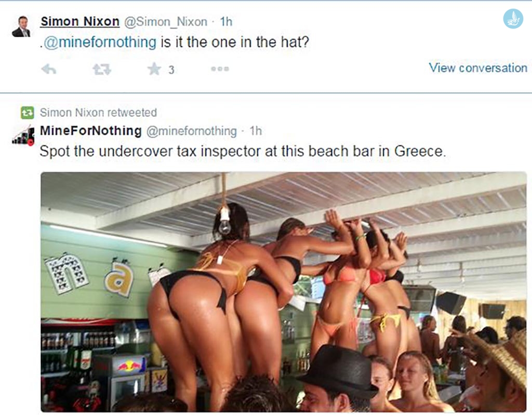Viewport: 532px width, 417px height.
Task: Open the 1h timestamp on MineForNothing's tweet
Action: pyautogui.click(x=256, y=131)
